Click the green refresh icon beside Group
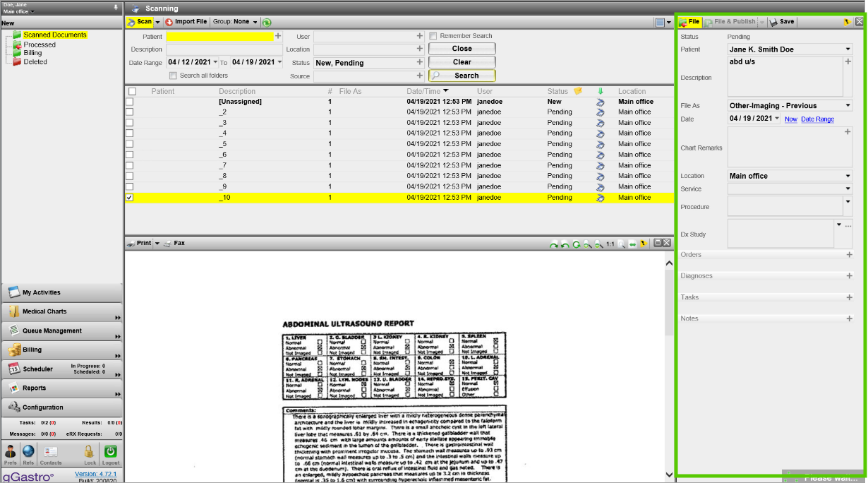Screen dimensions: 868x483 [267, 23]
